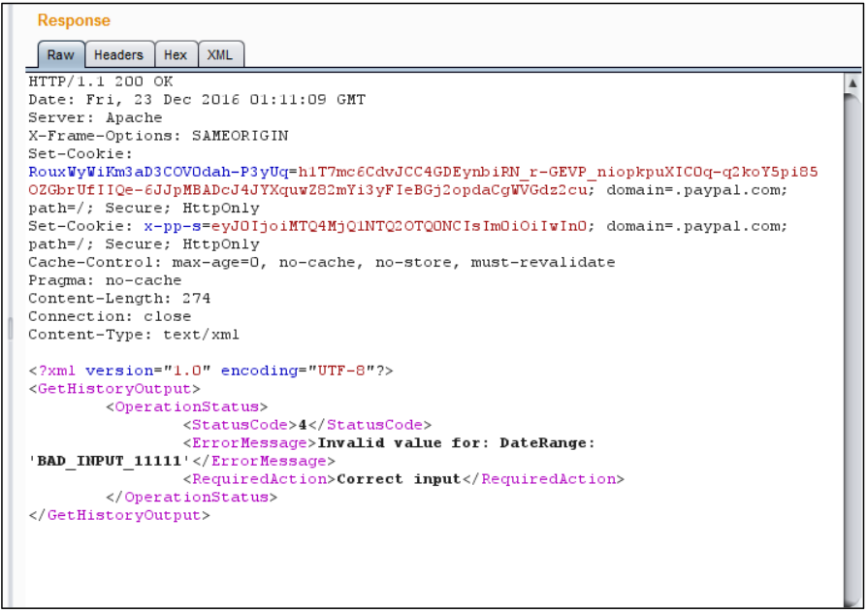Click 'Content-Length: 274' line
Viewport: 868px width, 614px height.
click(119, 299)
